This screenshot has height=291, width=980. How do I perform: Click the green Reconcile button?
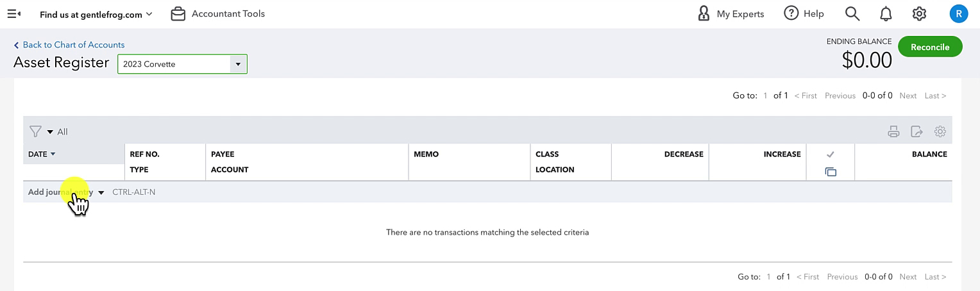(930, 47)
